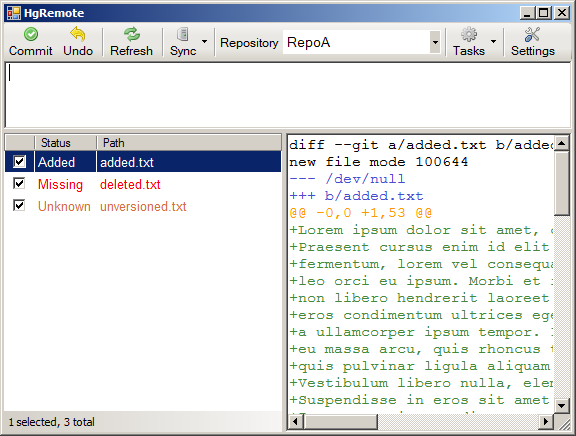
Task: Click the Tasks gear icon
Action: 469,34
